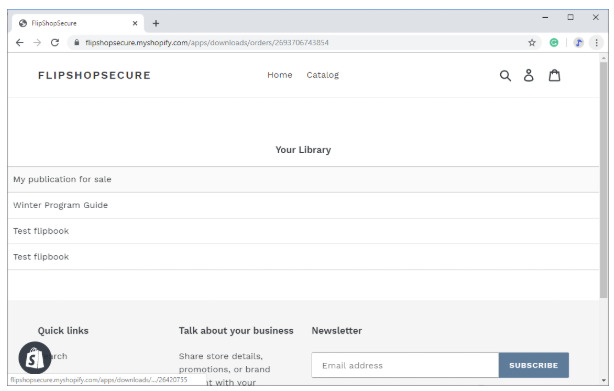Open a new tab with the plus button
This screenshot has height=391, width=614.
[156, 23]
